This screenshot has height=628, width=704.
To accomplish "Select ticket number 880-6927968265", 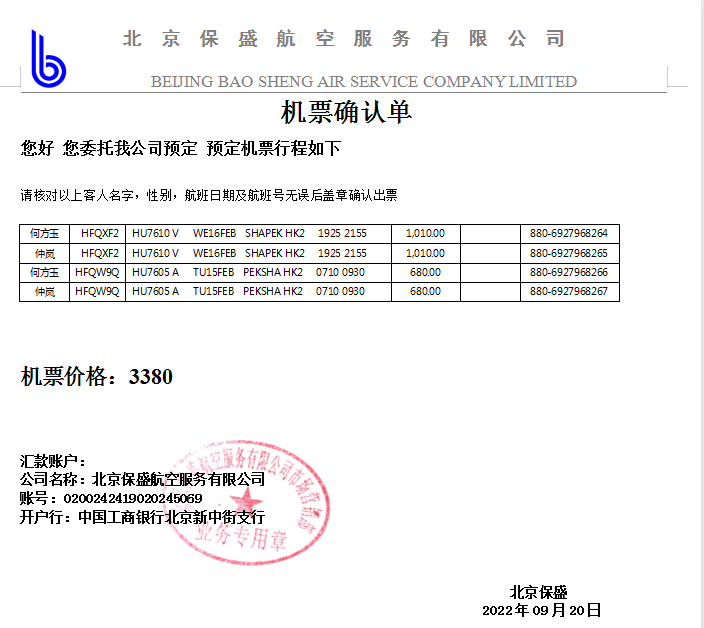I will (x=568, y=253).
